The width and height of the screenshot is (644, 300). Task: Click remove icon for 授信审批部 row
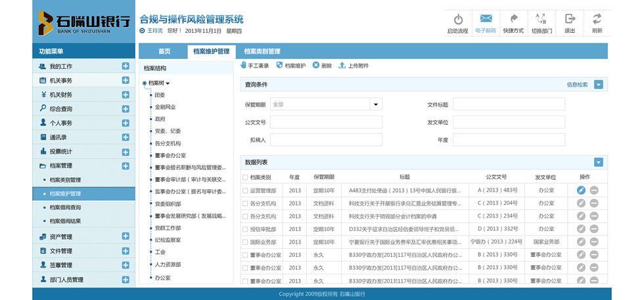pos(594,229)
